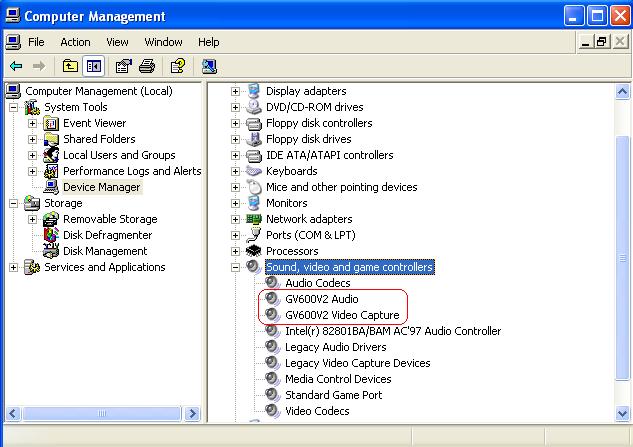The height and width of the screenshot is (447, 633).
Task: Select the Video Codecs entry
Action: tap(317, 411)
